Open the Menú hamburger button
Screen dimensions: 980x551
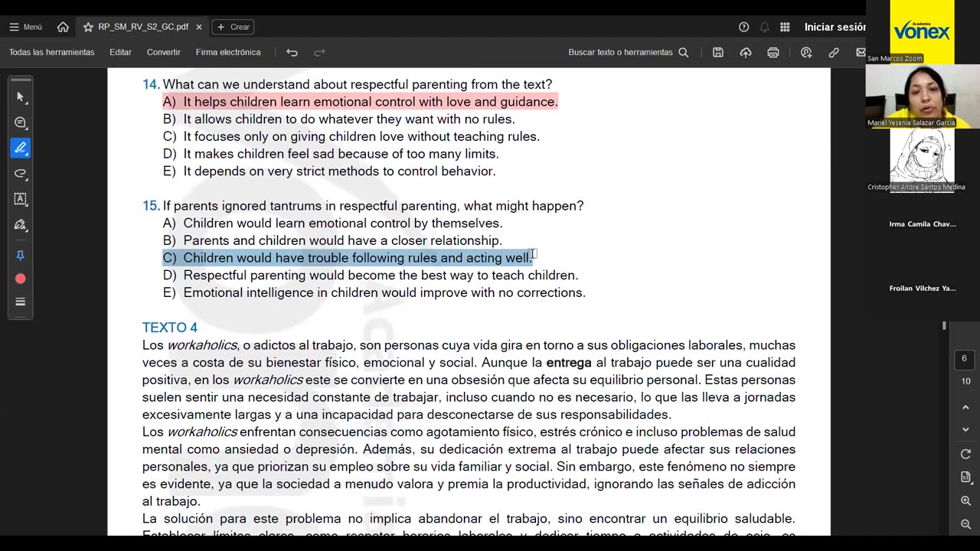point(25,27)
